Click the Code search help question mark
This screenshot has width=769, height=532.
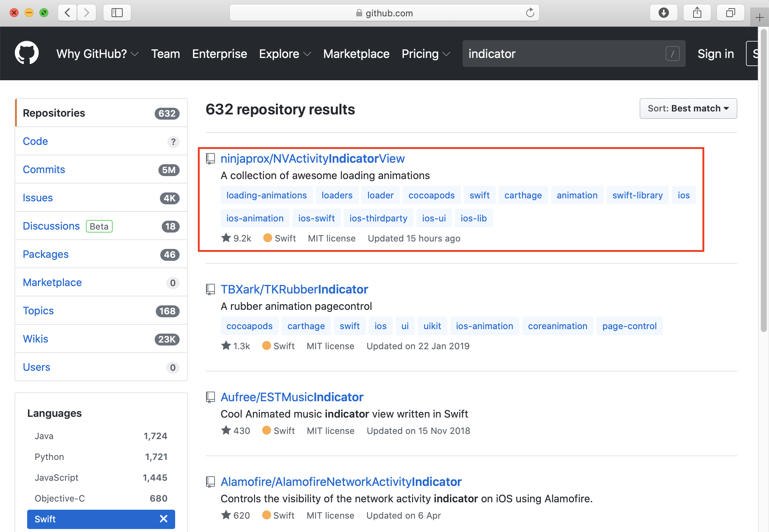click(x=173, y=142)
